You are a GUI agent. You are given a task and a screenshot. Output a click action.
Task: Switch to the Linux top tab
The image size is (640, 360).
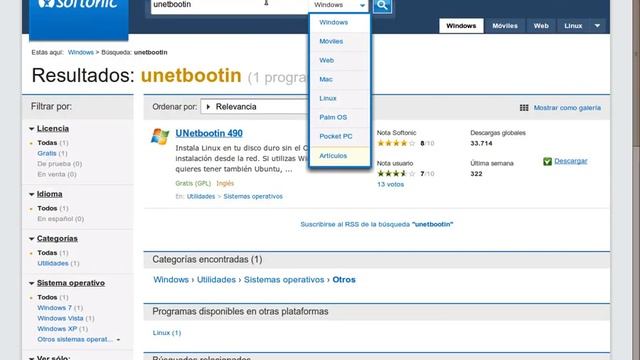pos(573,26)
